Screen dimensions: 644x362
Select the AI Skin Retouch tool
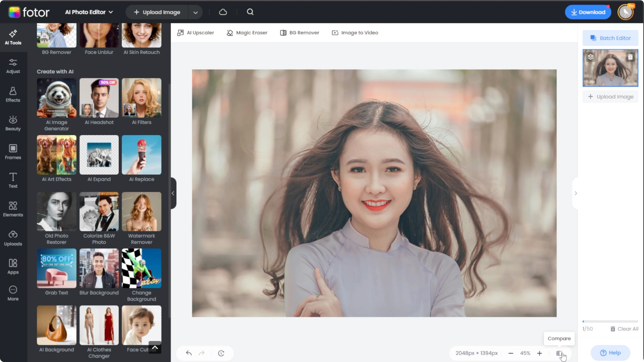(x=142, y=36)
